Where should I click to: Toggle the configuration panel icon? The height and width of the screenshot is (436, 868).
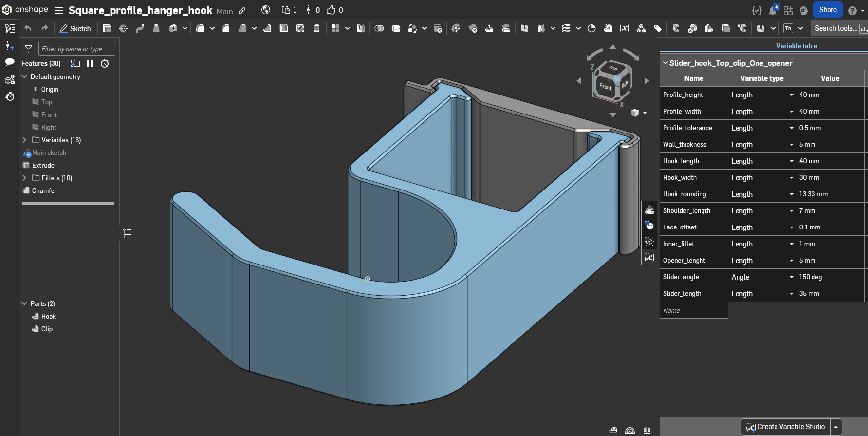[649, 226]
